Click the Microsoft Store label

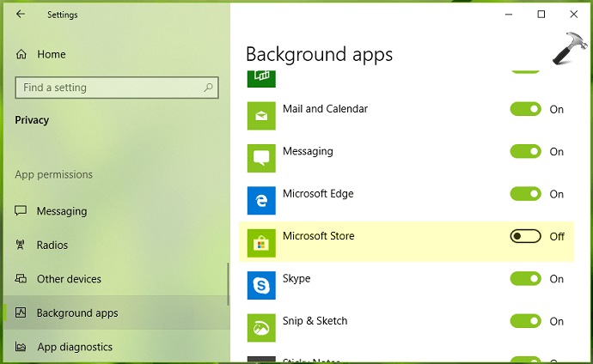319,236
